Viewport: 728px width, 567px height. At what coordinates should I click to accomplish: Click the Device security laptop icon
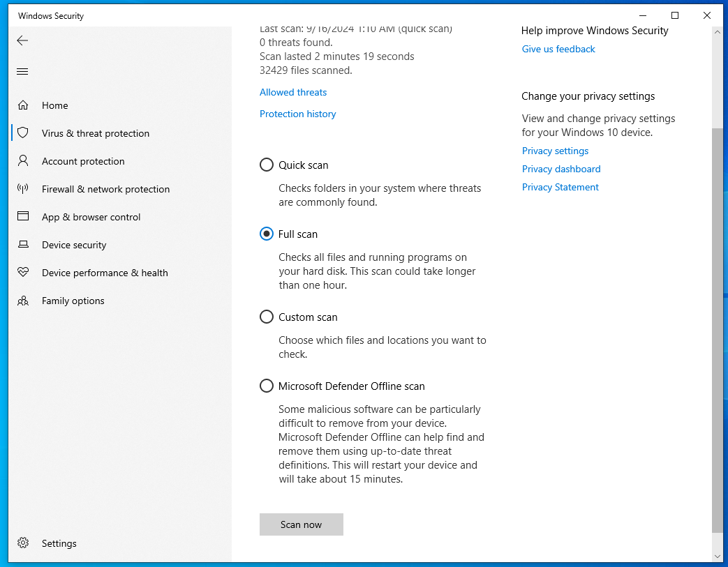click(23, 245)
